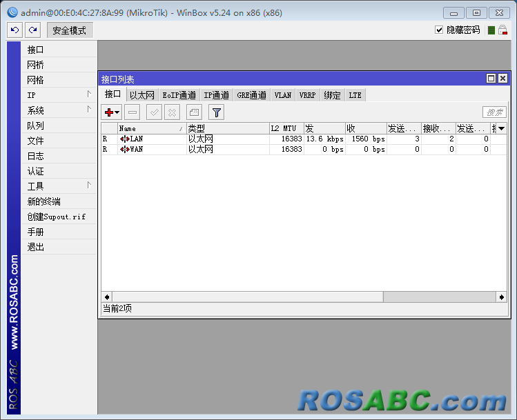Click the padlock icon in top toolbar
Image resolution: width=517 pixels, height=420 pixels.
503,30
